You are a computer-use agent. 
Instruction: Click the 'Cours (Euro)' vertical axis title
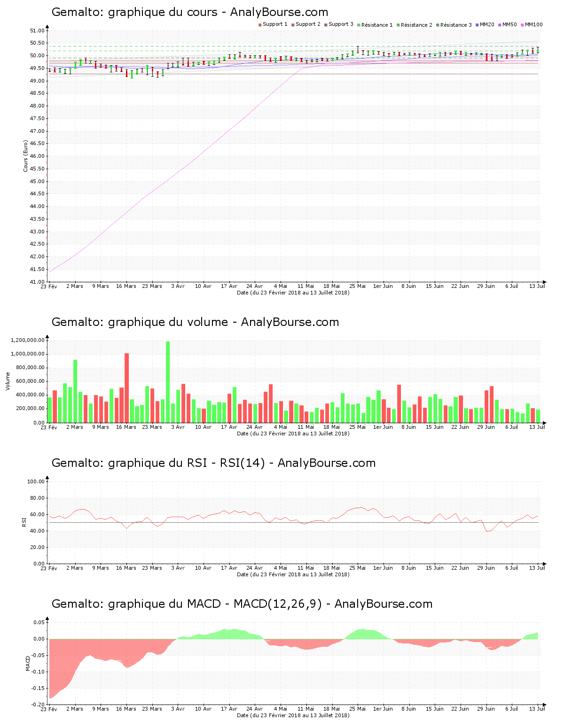(26, 156)
